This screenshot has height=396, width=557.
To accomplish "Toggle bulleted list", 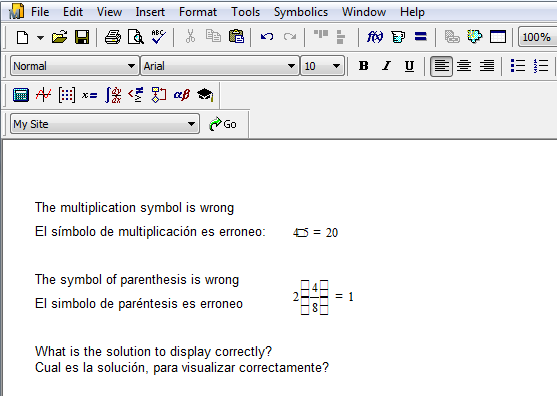I will tap(518, 66).
